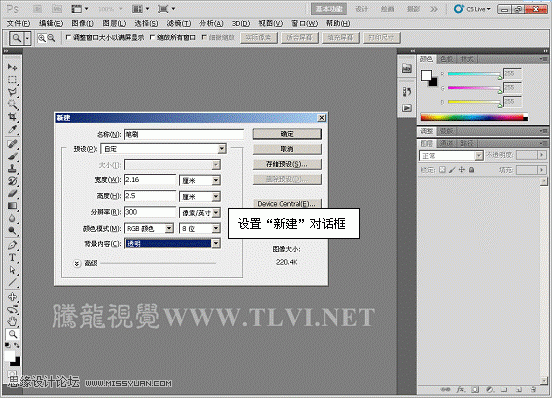552x398 pixels.
Task: Click the R channel slider in Color panel
Action: click(474, 74)
